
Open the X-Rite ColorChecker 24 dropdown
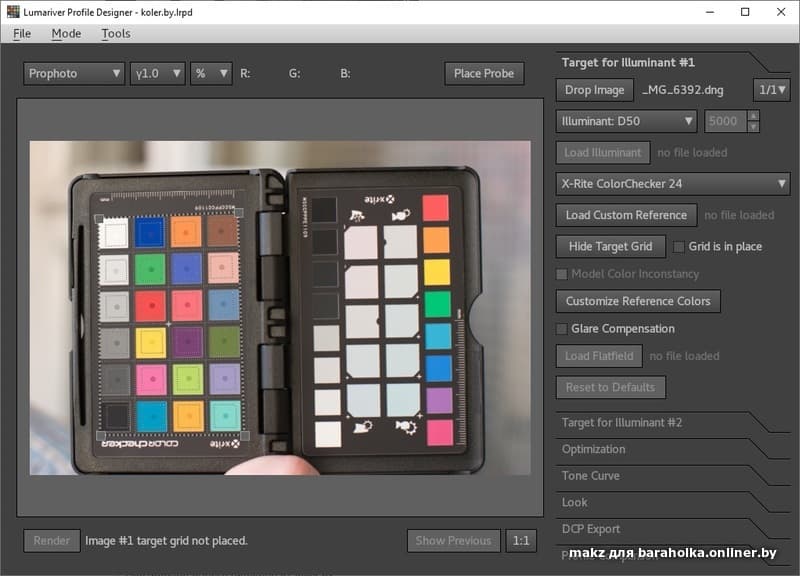[673, 184]
